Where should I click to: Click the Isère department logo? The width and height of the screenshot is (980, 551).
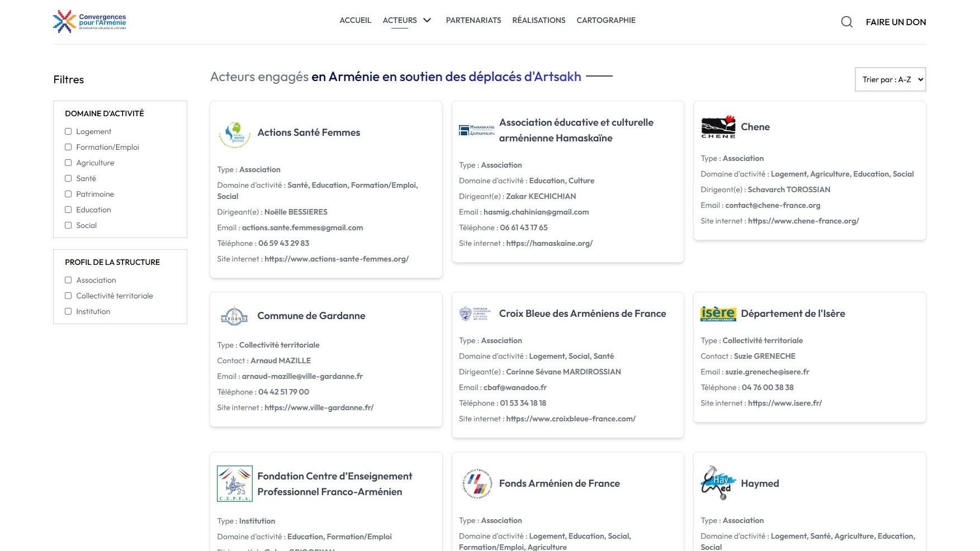pyautogui.click(x=718, y=313)
